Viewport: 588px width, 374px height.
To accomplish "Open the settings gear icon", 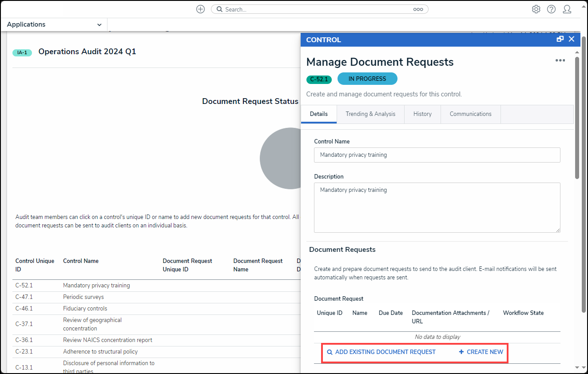I will pos(536,9).
